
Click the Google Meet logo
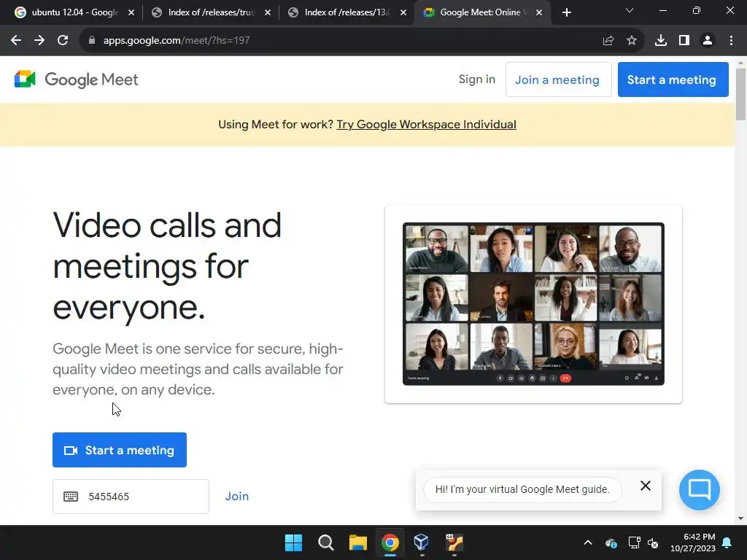tap(76, 79)
